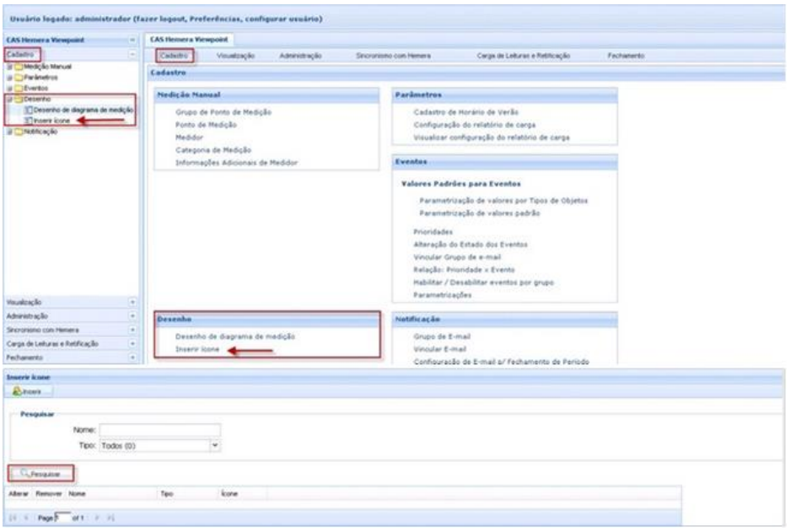Viewport: 796px width, 532px height.
Task: Open the Fechamento top menu tab
Action: [x=626, y=55]
